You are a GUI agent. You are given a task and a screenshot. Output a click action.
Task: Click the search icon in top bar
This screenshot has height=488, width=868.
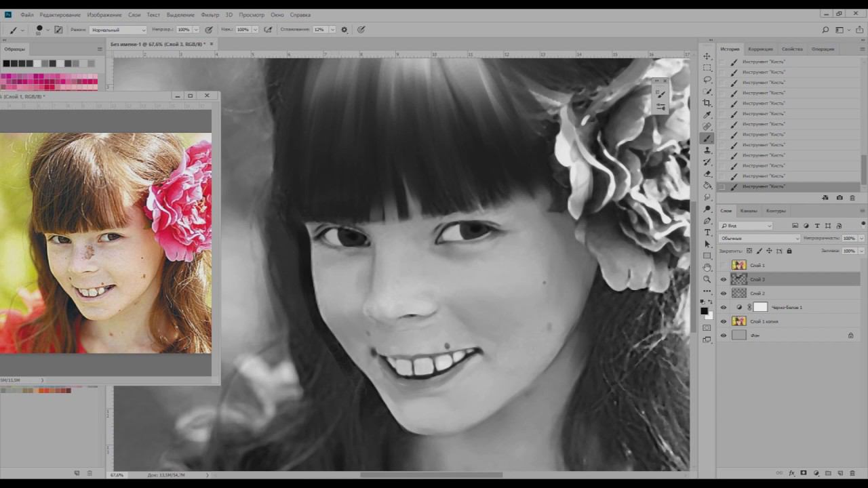click(825, 30)
